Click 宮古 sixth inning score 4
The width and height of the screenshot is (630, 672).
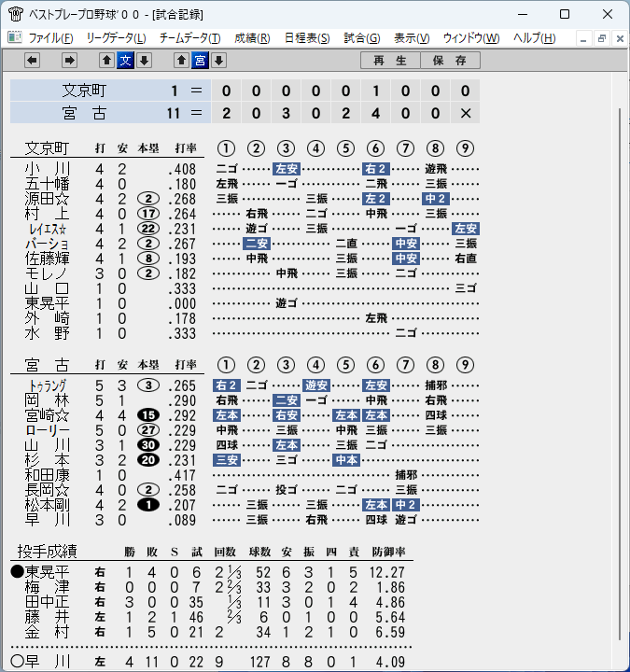point(376,114)
